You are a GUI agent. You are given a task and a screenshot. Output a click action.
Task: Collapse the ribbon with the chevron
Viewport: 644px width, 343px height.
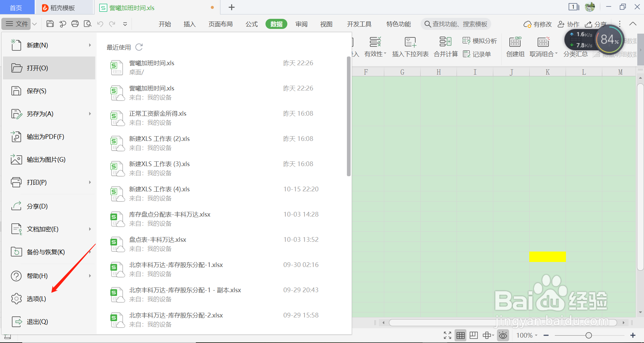[633, 24]
